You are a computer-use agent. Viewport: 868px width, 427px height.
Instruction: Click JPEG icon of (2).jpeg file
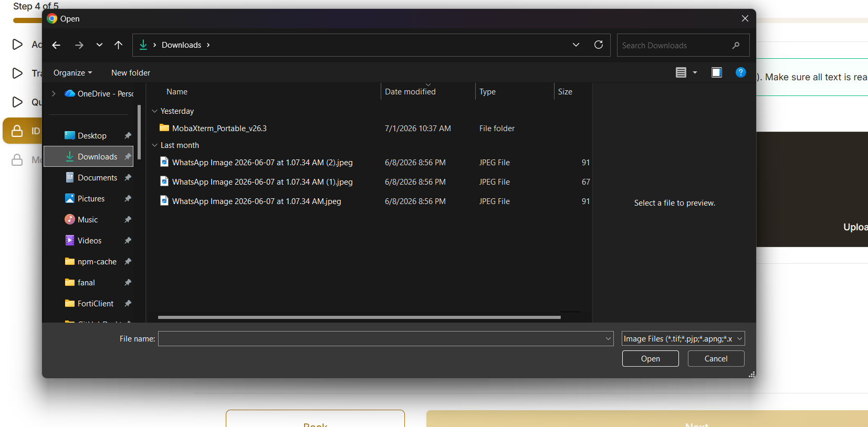[x=164, y=162]
